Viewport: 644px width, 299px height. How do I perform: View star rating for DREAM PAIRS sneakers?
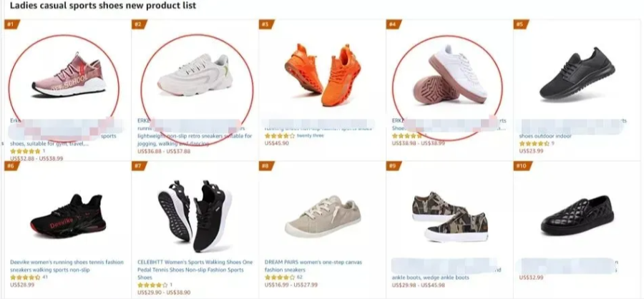(x=279, y=277)
